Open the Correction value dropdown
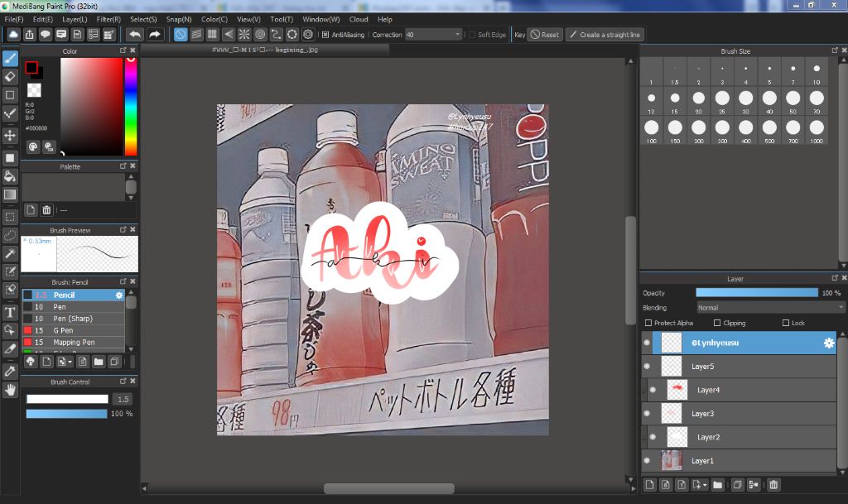 433,35
